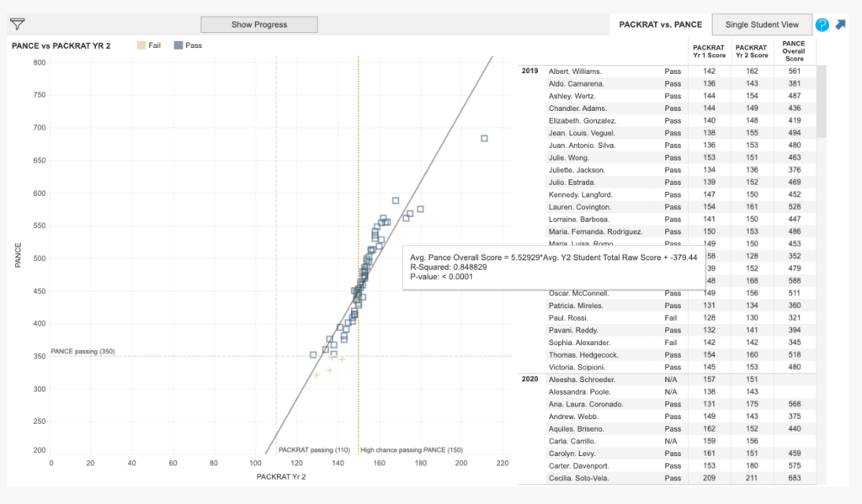Click the outlier data point near 680 PANCE
The width and height of the screenshot is (862, 504).
point(482,137)
